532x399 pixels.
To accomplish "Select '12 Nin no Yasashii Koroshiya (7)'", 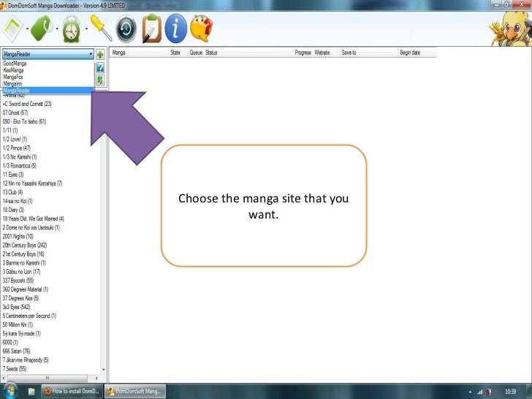I will (x=32, y=183).
